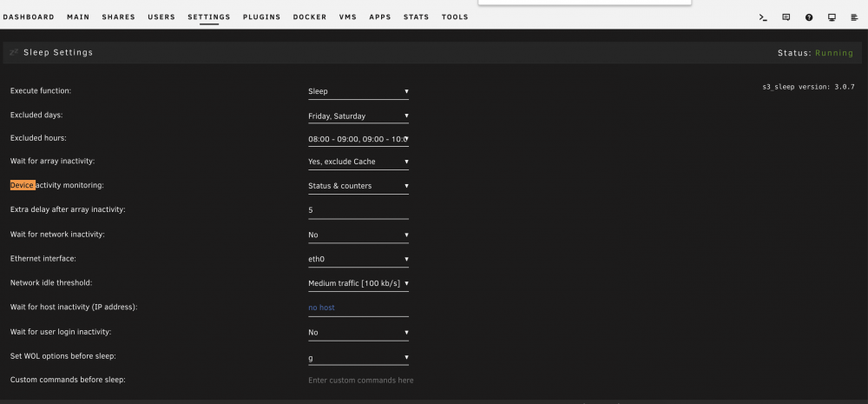Viewport: 868px width, 404px height.
Task: Toggle the help question mark icon
Action: (x=809, y=17)
